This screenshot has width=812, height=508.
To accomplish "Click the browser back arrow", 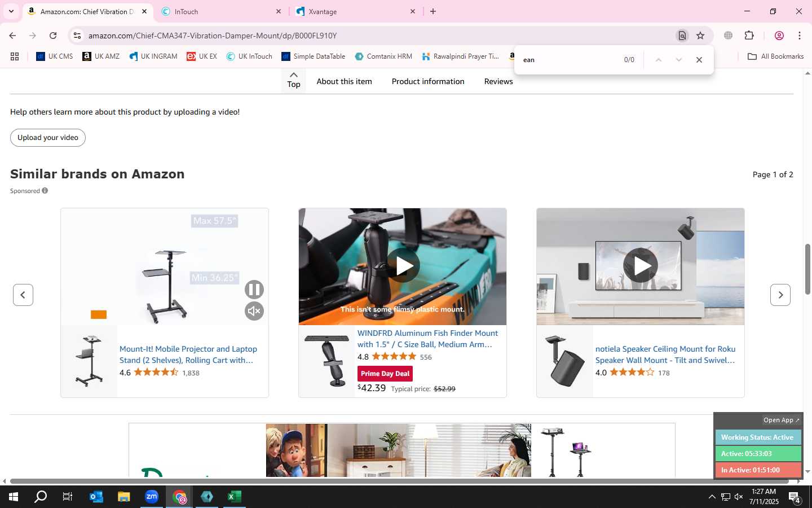I will click(12, 36).
